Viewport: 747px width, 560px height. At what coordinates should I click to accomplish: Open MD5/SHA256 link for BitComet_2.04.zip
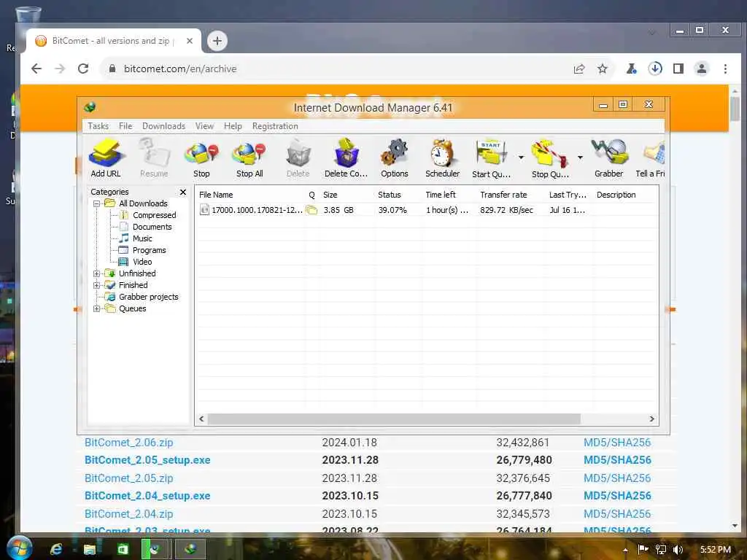pyautogui.click(x=617, y=514)
